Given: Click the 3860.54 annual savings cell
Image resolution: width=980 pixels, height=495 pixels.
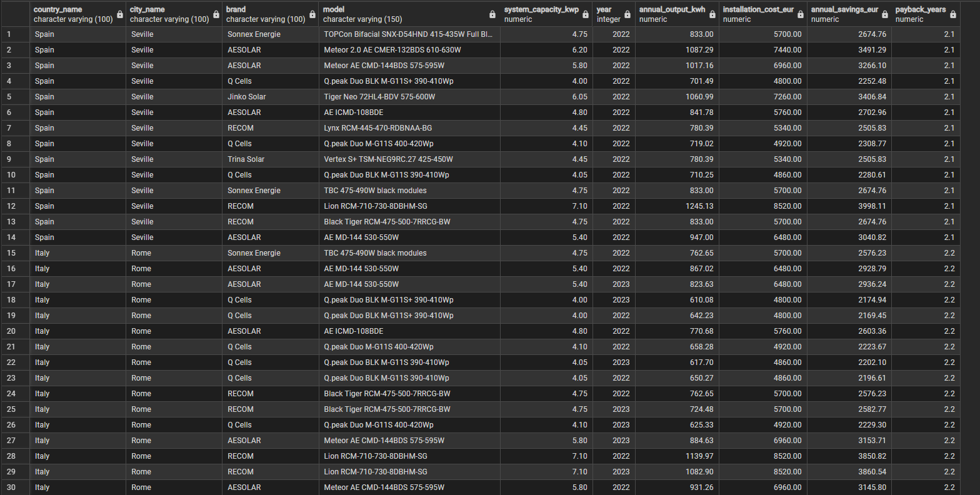Looking at the screenshot, I should tap(849, 472).
